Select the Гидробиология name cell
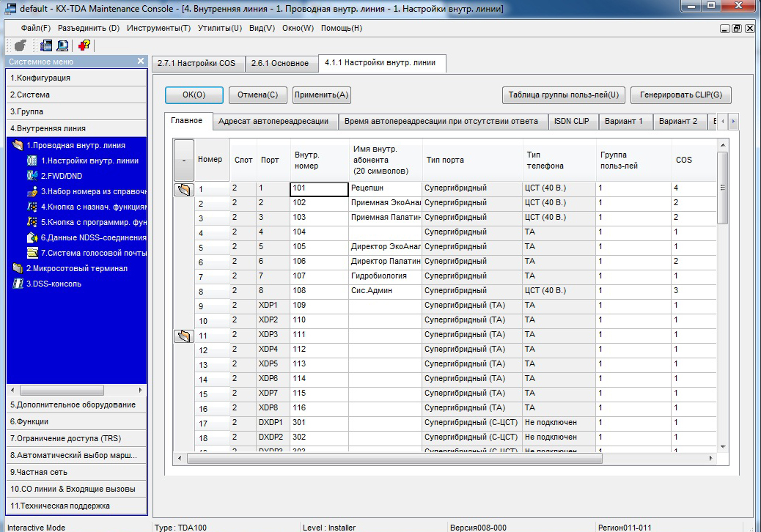This screenshot has width=761, height=532. [386, 276]
